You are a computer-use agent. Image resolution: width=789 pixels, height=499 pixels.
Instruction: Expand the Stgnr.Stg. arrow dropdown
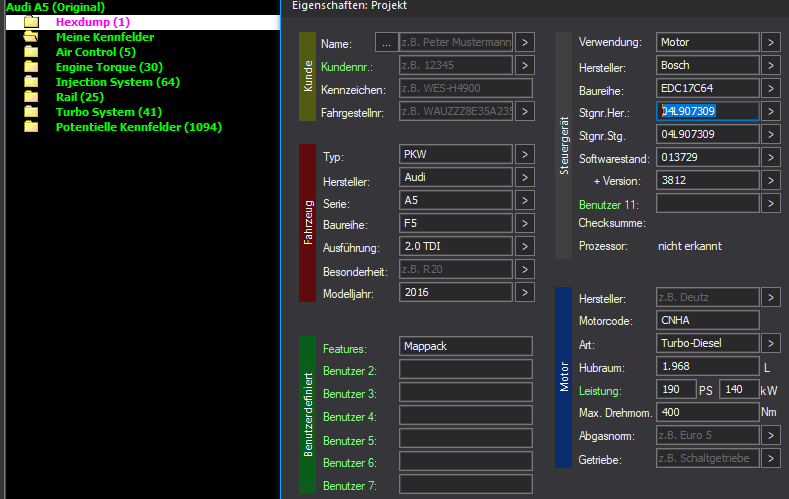(x=771, y=134)
